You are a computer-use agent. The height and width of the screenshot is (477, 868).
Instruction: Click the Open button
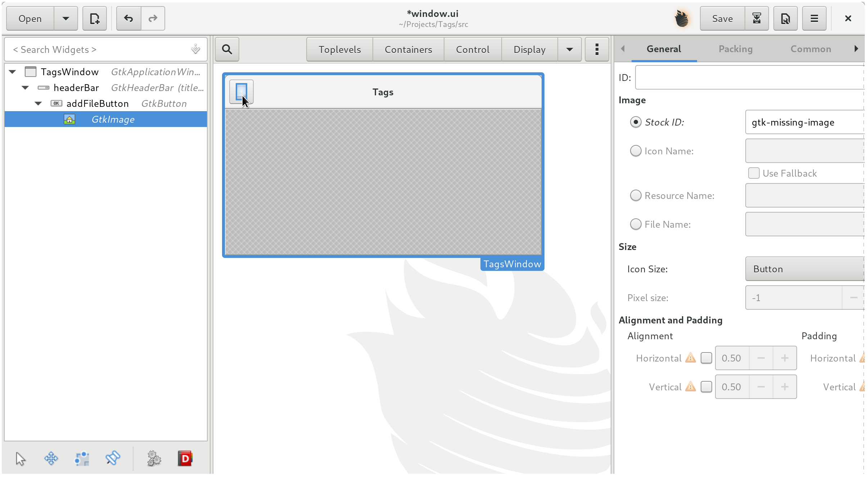click(x=30, y=18)
